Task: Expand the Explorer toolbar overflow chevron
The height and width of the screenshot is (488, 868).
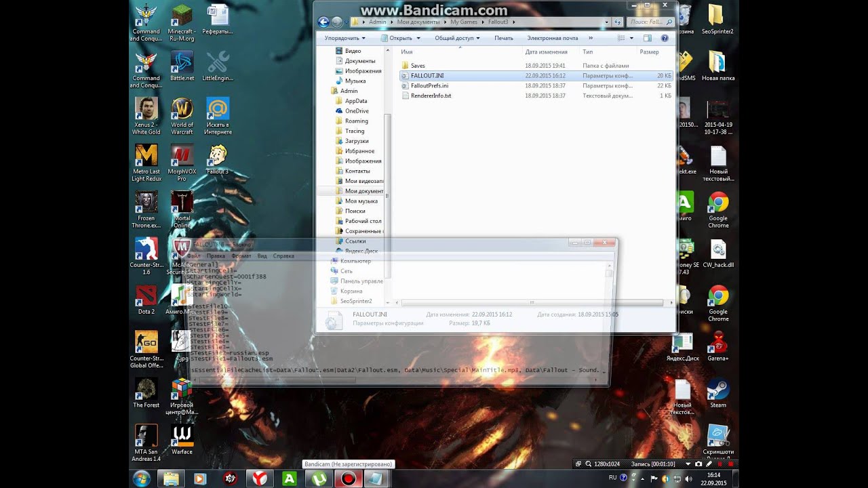Action: [591, 38]
